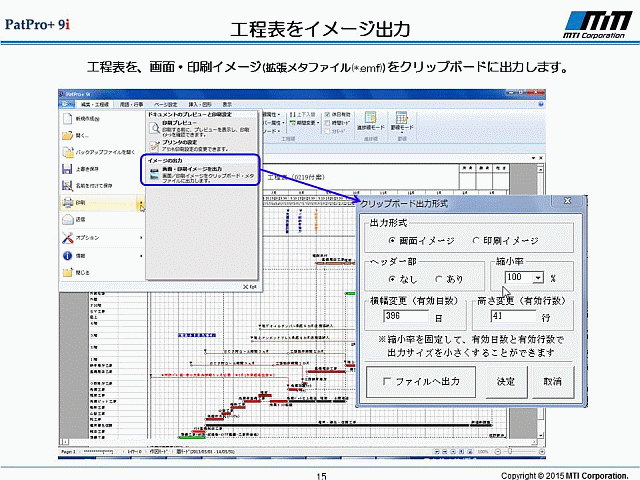Screen dimensions: 640x480
Task: Switch to the ページ設定 ribbon tab
Action: (x=166, y=104)
